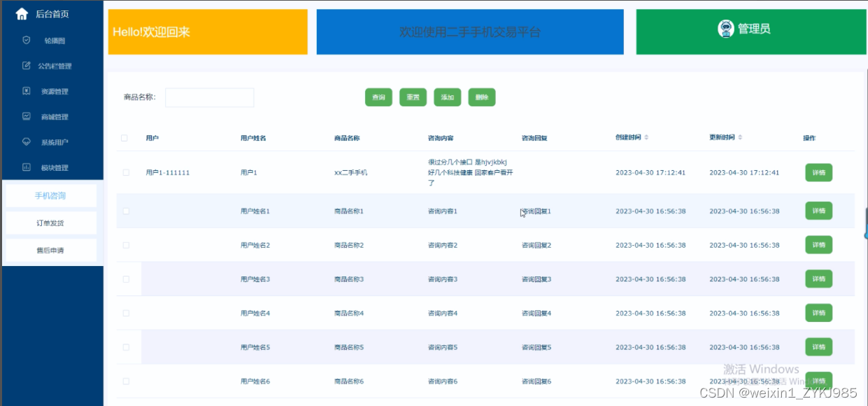The height and width of the screenshot is (406, 868).
Task: Click the 删除 delete button
Action: [x=482, y=97]
